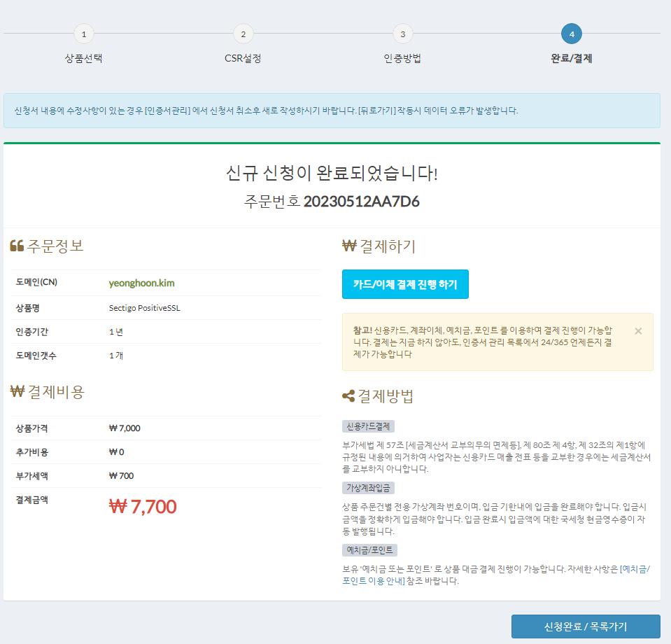This screenshot has width=671, height=644.
Task: Dismiss the yellow 참고 notice with X
Action: 638,331
